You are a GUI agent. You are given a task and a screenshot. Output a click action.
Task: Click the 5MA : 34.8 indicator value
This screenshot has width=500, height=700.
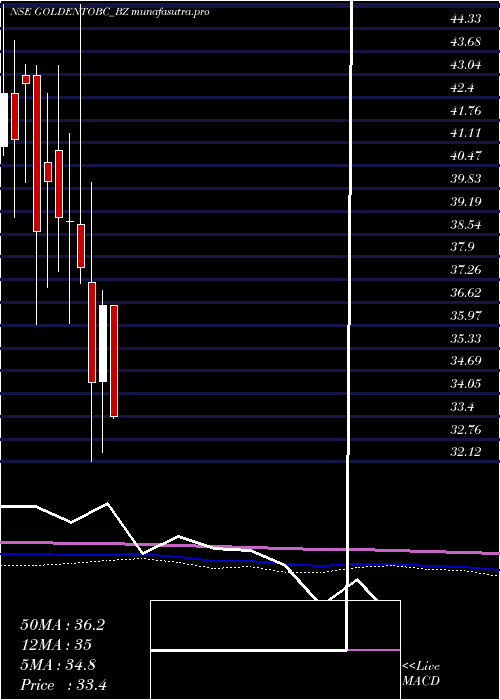(x=58, y=665)
